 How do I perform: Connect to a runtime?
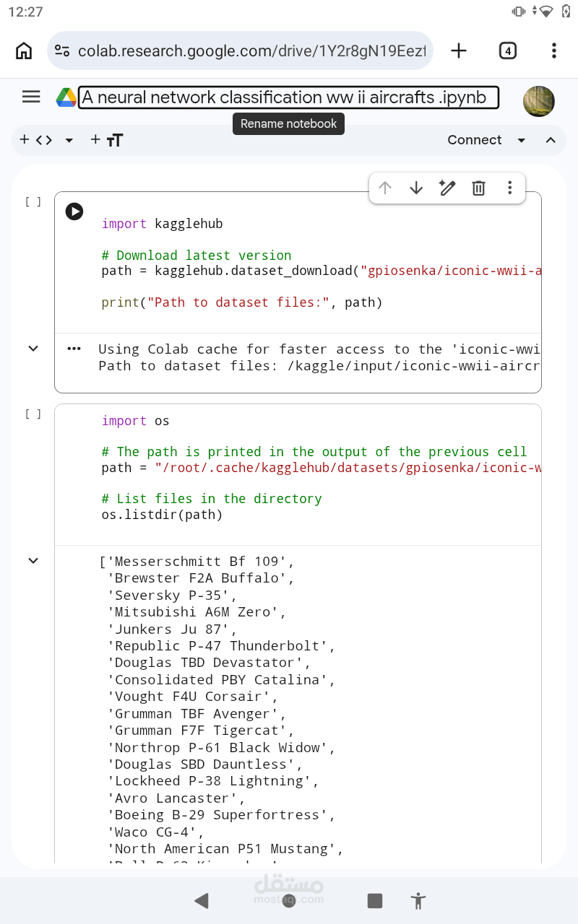[474, 140]
